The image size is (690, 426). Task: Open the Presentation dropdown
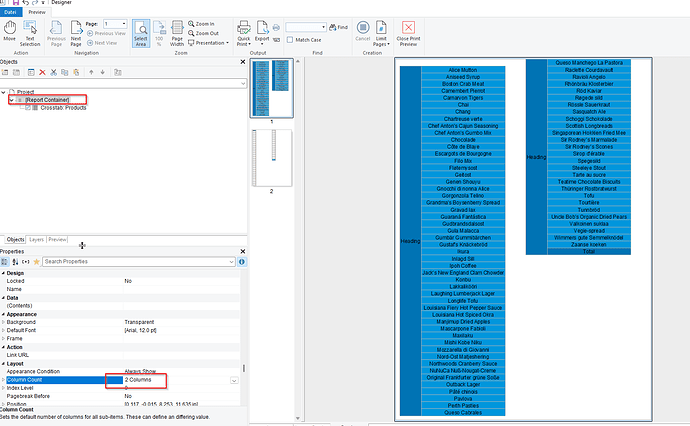(x=209, y=43)
